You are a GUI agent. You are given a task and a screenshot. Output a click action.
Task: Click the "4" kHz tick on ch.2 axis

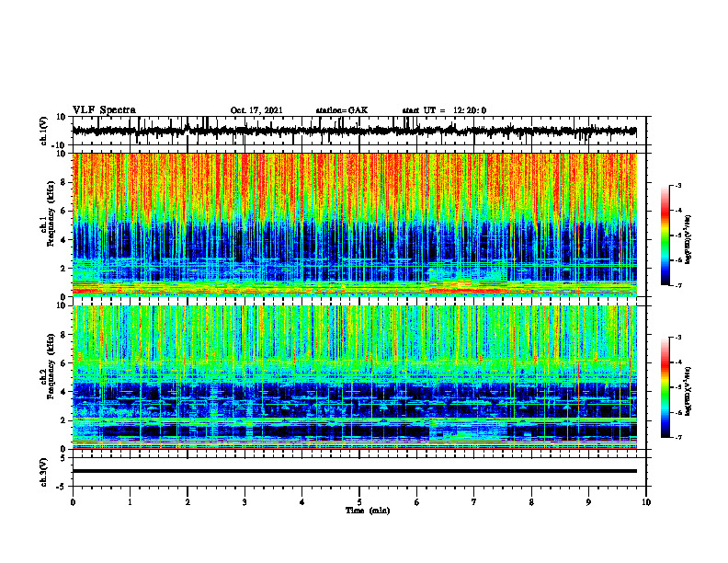coord(63,392)
